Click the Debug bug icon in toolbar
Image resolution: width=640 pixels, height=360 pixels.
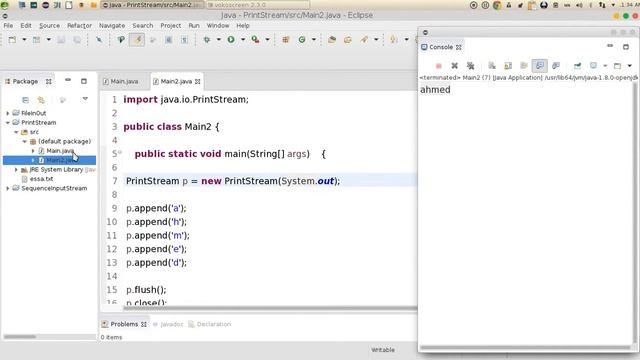207,40
